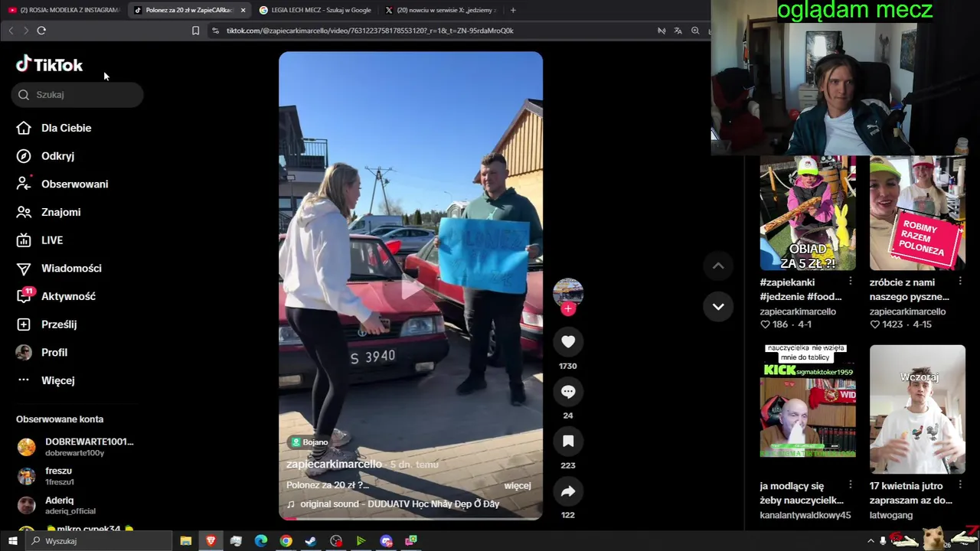Screen dimensions: 980x551
Task: Focus the Szukaj search field
Action: tap(77, 95)
